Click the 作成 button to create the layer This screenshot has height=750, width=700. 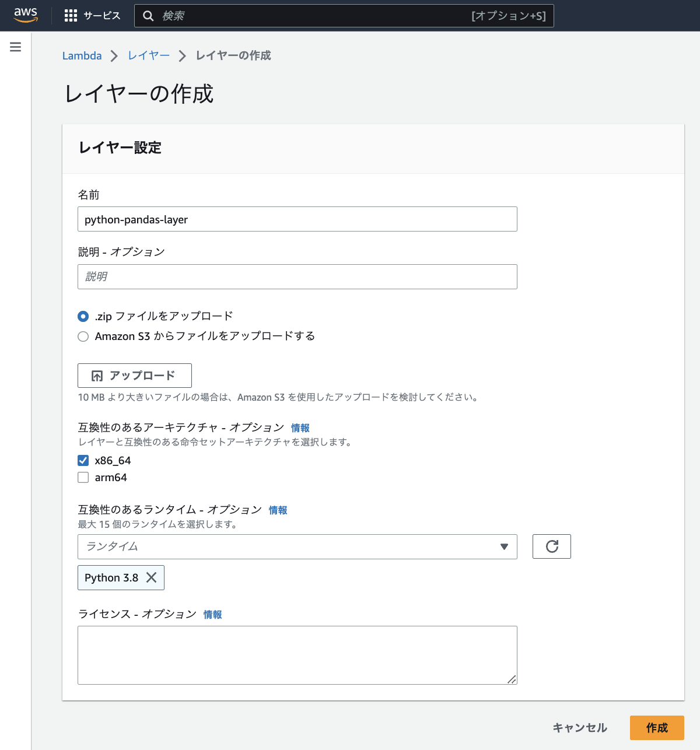(657, 728)
